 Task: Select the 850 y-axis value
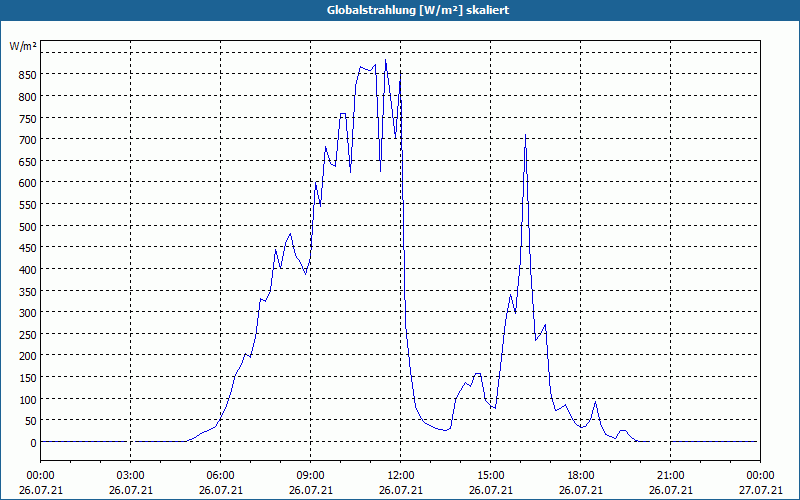(x=27, y=75)
